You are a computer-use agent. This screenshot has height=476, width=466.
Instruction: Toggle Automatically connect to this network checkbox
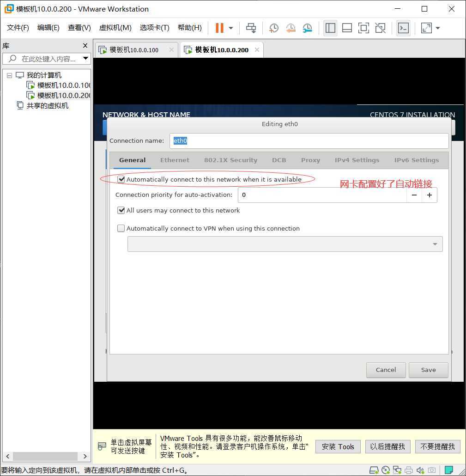[x=121, y=179]
